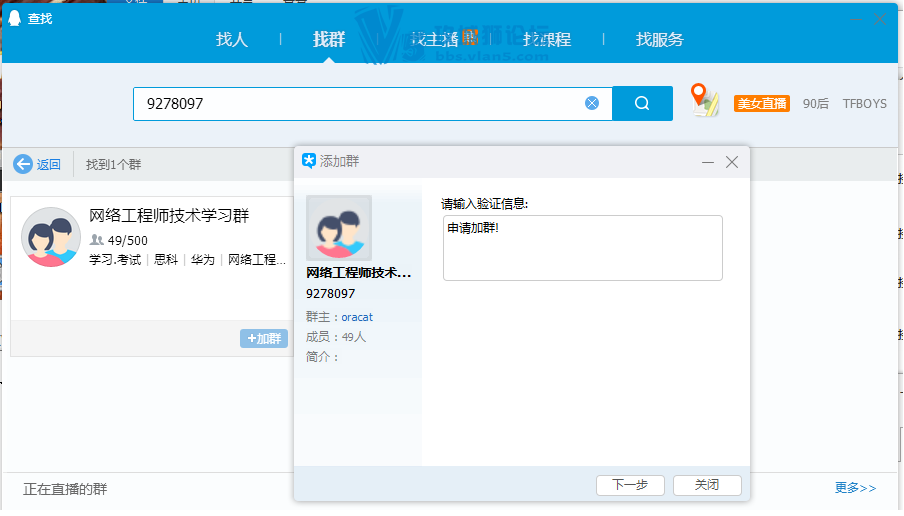904x516 pixels.
Task: Focus the verification message text box
Action: [x=582, y=248]
